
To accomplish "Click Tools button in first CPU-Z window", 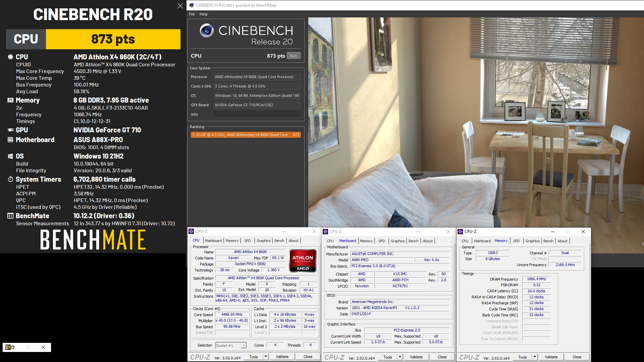I will click(254, 357).
